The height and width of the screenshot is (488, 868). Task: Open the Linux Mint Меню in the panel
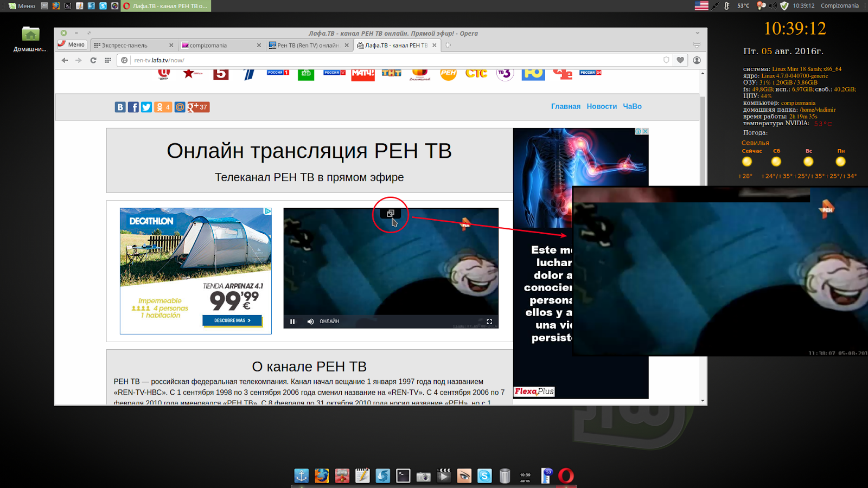22,6
